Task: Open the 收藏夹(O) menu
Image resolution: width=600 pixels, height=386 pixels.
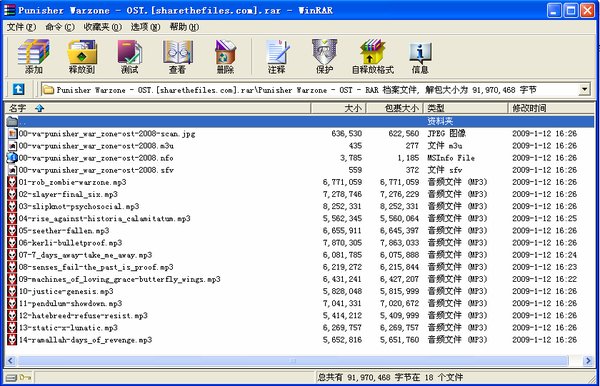Action: coord(103,27)
